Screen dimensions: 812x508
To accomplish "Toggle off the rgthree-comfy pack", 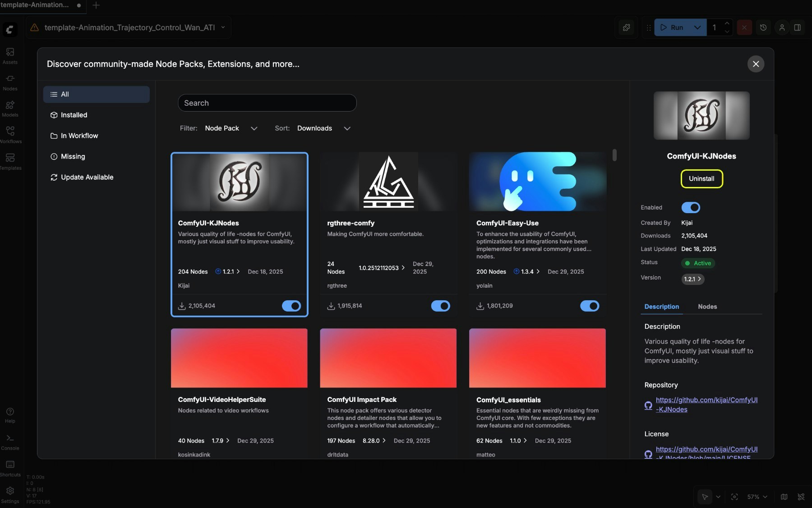I will [440, 306].
